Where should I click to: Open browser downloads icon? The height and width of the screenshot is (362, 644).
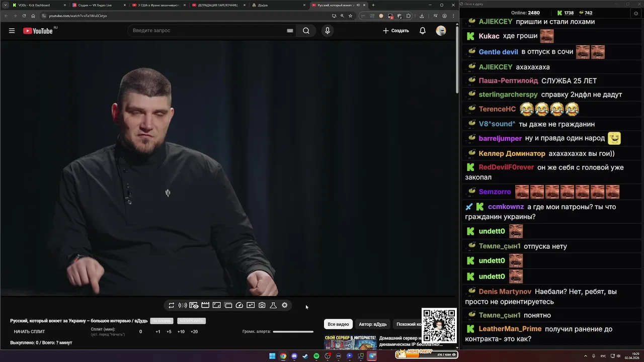coord(422,16)
